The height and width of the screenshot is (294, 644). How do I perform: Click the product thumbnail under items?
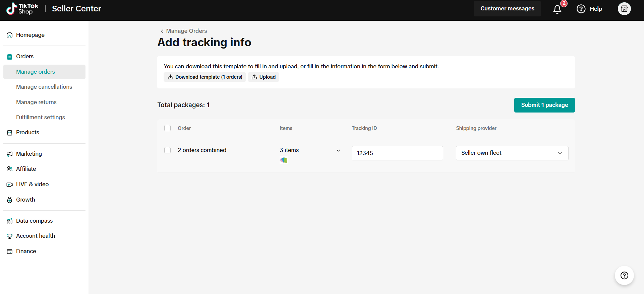[x=284, y=160]
